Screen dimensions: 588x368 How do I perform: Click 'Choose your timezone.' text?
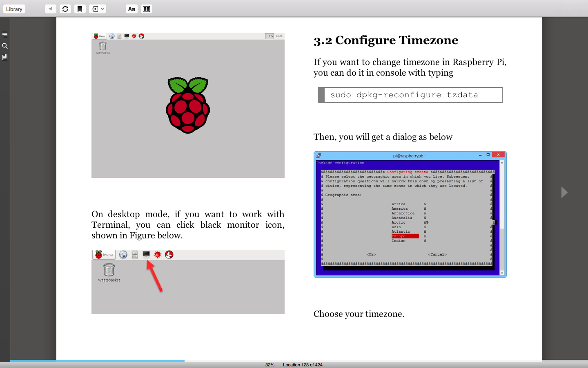click(359, 314)
